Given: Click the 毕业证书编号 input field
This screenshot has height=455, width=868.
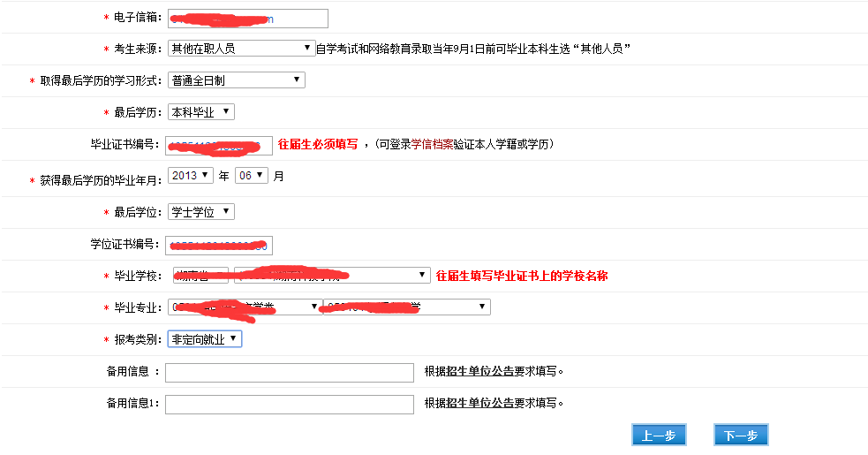Looking at the screenshot, I should pos(219,146).
